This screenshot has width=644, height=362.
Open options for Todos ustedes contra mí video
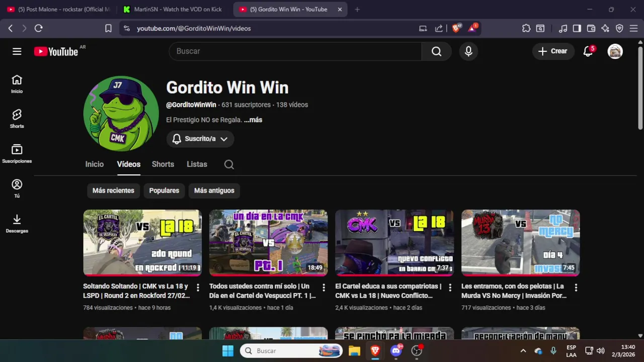point(324,288)
